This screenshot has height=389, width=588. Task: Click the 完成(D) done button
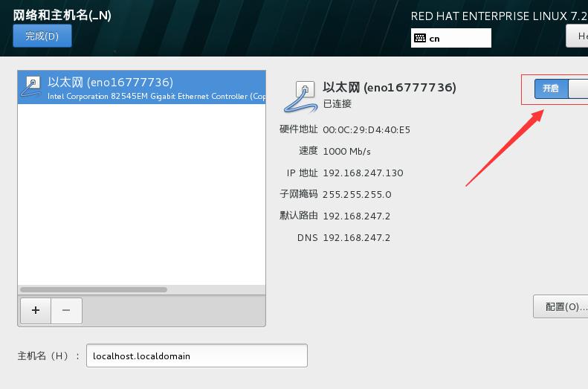point(42,36)
